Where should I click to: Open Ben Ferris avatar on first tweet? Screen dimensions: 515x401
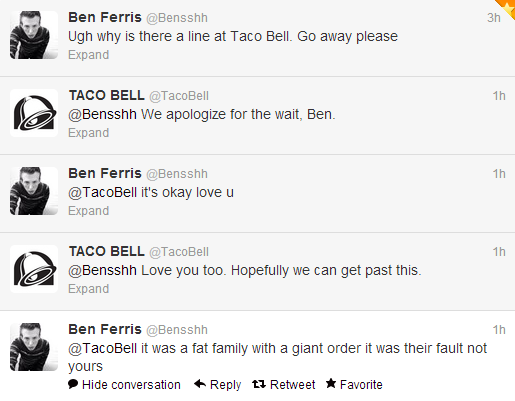point(34,35)
